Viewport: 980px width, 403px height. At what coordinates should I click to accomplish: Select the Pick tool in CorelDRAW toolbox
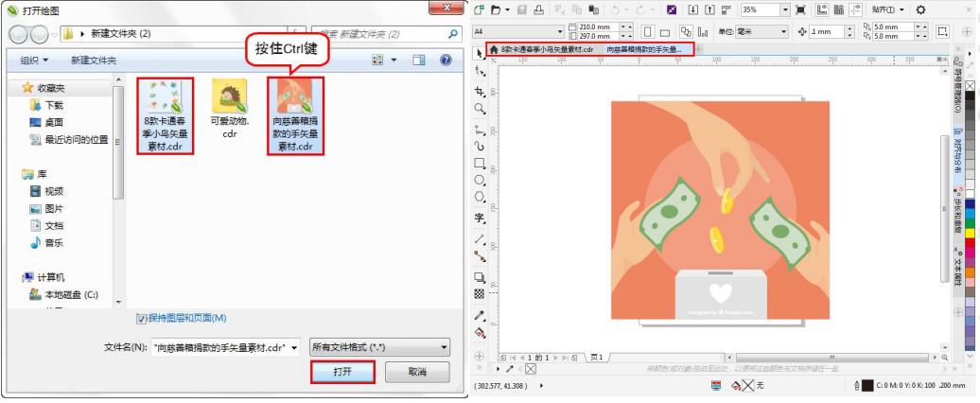pos(480,52)
